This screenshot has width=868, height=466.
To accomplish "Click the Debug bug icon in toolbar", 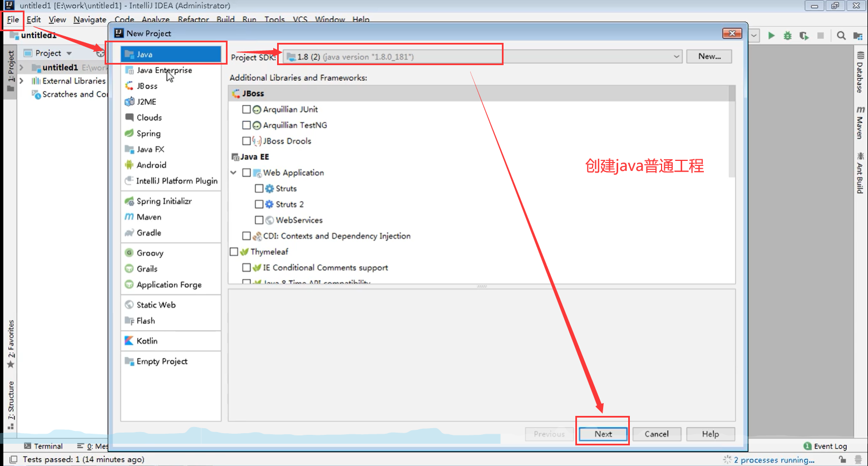I will (x=787, y=36).
